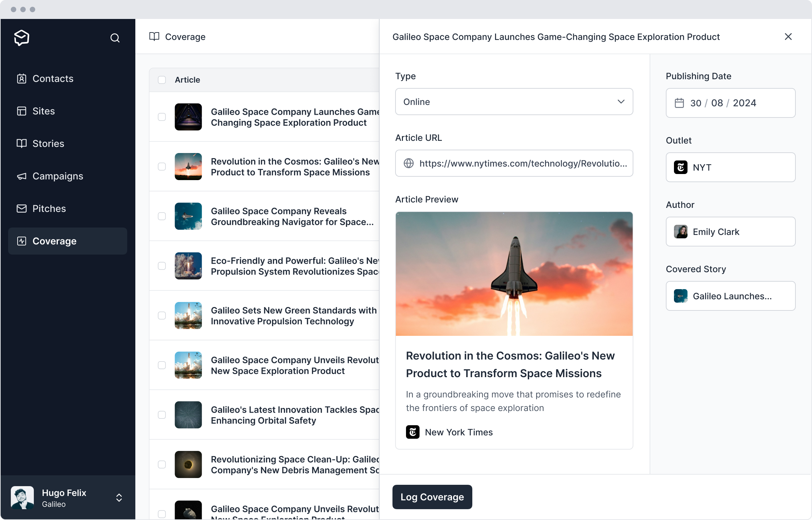The height and width of the screenshot is (520, 812).
Task: Click the Coverage sidebar icon
Action: pyautogui.click(x=22, y=241)
